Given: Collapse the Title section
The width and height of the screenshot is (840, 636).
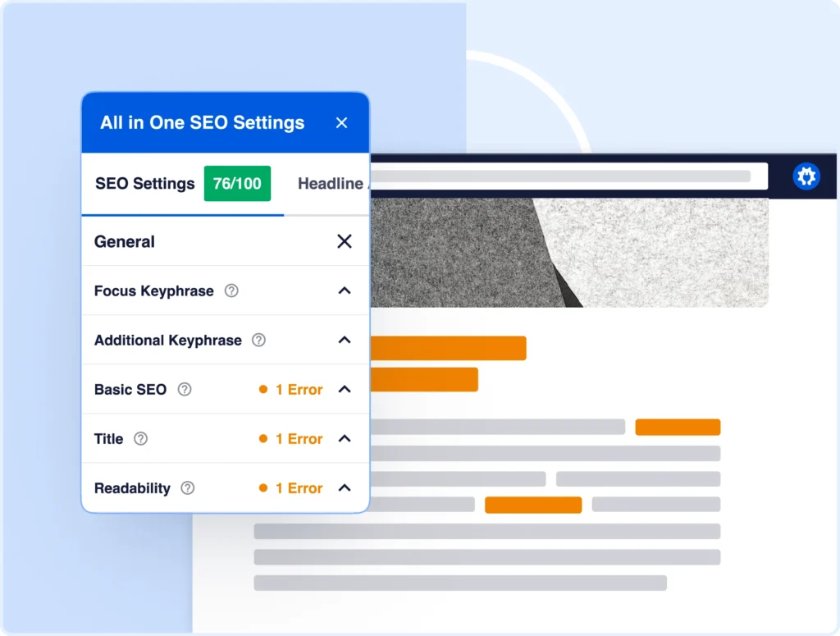Looking at the screenshot, I should click(345, 439).
